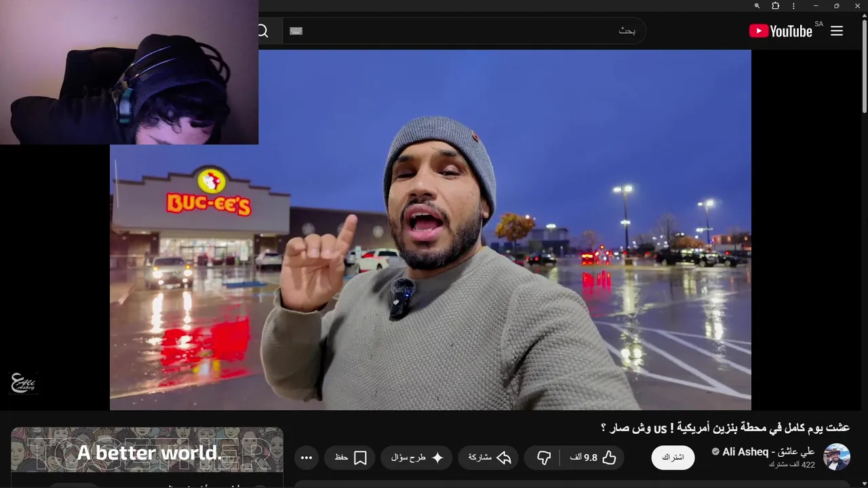Click the Ask (طرح سؤال) button
Screen dimensions: 868x488
(416, 457)
